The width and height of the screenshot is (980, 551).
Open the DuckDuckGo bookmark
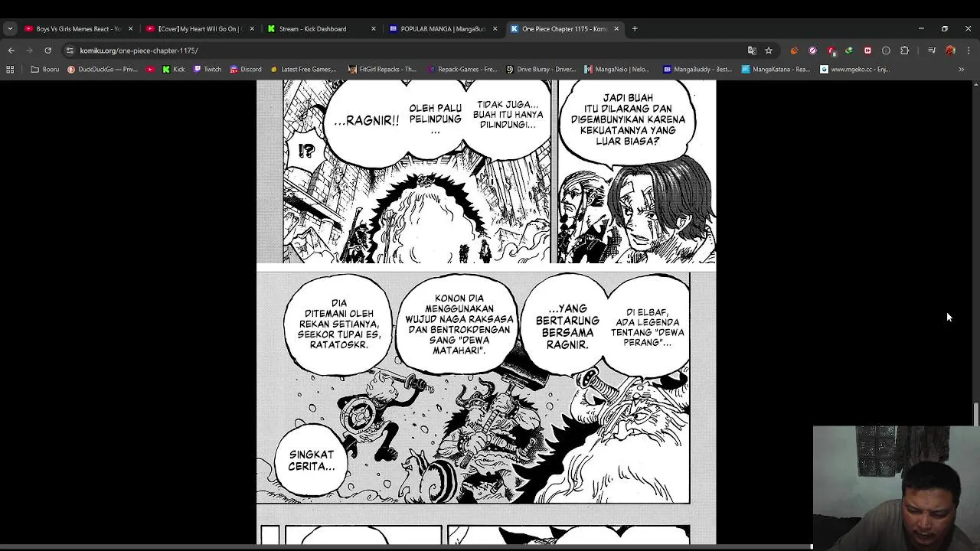click(103, 69)
